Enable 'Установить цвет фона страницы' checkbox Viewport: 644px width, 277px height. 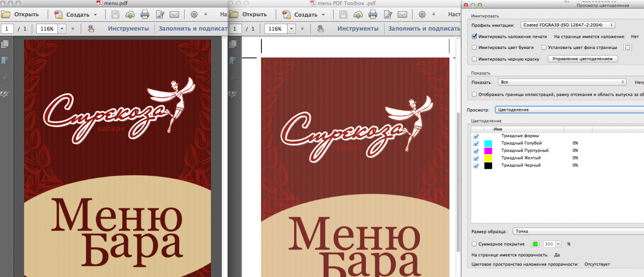(544, 48)
